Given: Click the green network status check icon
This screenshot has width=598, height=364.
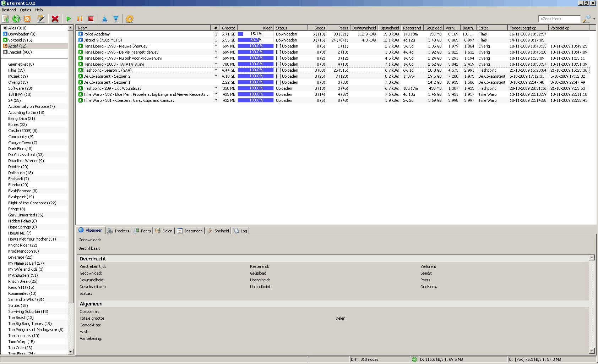Looking at the screenshot, I should click(414, 359).
